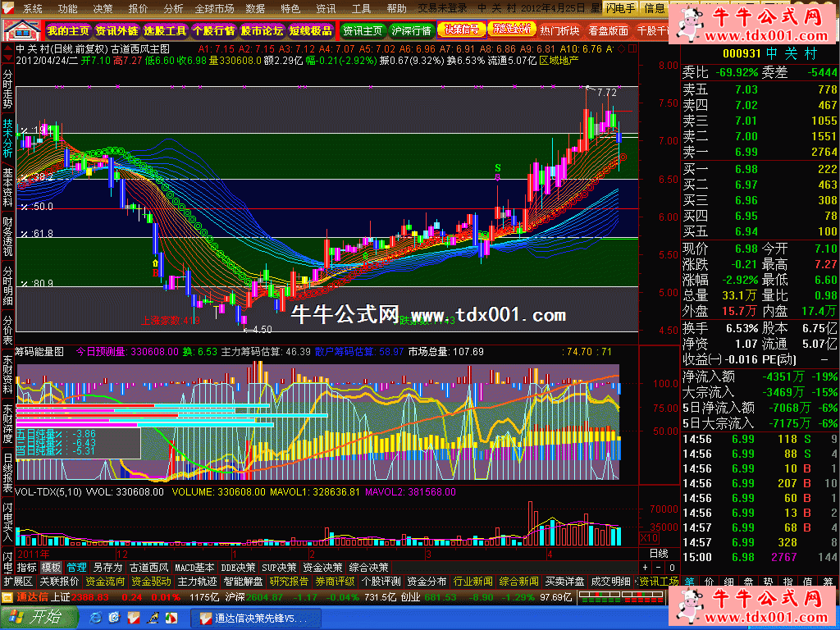Click the fifth quick launch icon, red and green
Screen dimensions: 840x630
[x=171, y=619]
